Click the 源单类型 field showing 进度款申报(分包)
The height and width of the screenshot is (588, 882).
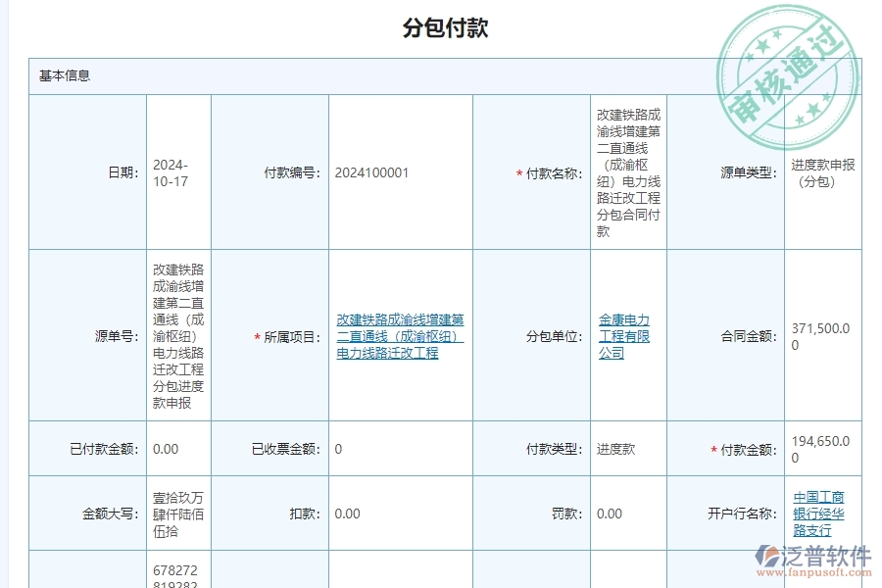tap(823, 172)
